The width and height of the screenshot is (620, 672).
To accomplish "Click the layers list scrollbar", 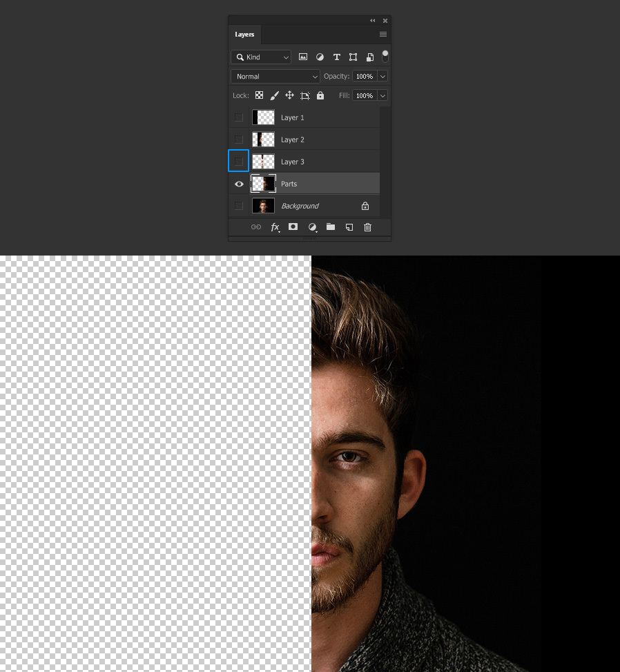I will 385,162.
